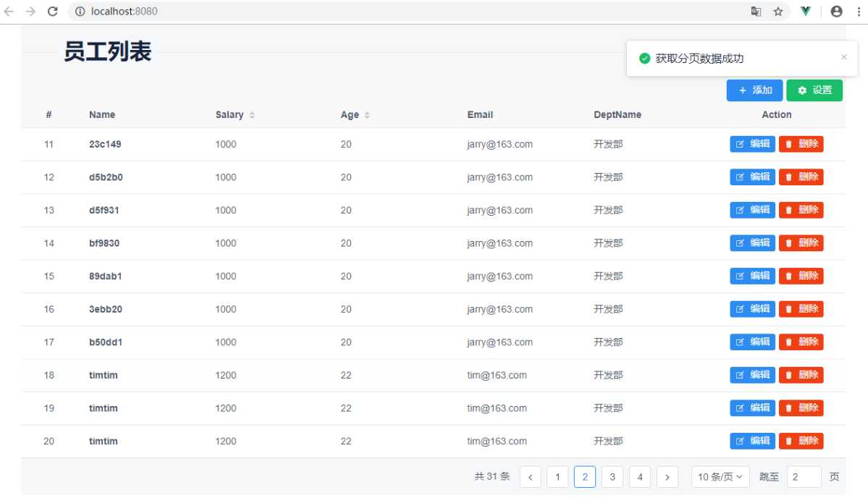Viewport: 868px width, 503px height.
Task: Go back in browser history
Action: pos(9,11)
